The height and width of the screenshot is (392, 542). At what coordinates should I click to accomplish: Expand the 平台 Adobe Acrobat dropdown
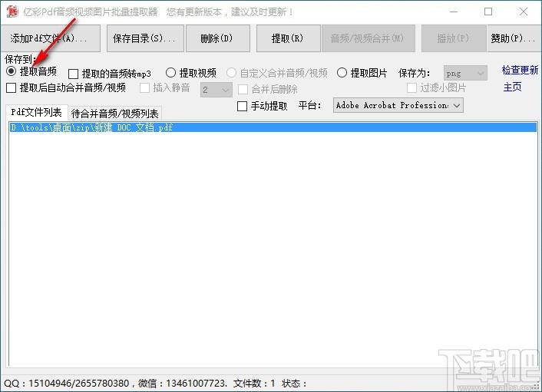coord(398,105)
